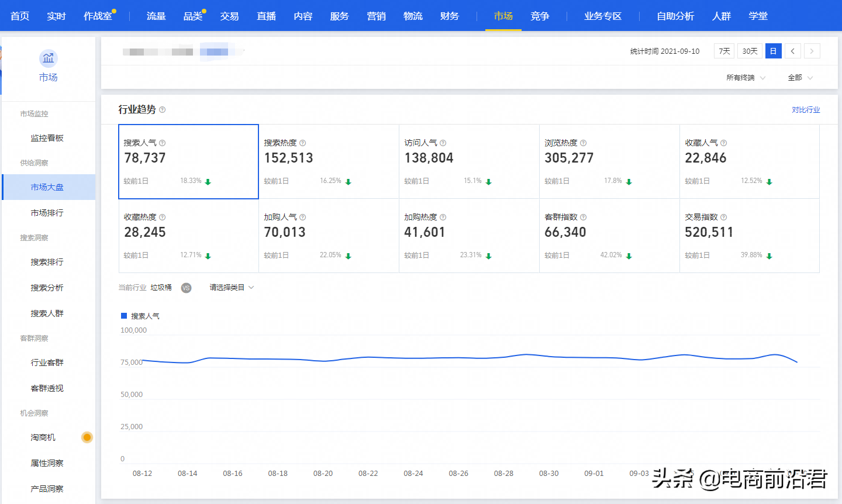Image resolution: width=842 pixels, height=504 pixels.
Task: Click green down arrow in 搜索人气 card
Action: pos(208,182)
